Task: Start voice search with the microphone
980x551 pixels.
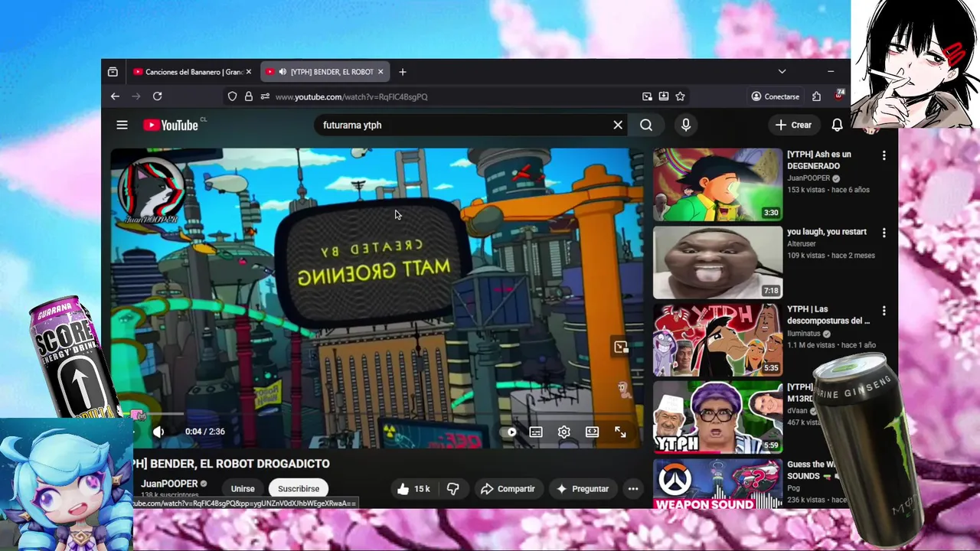Action: click(686, 125)
